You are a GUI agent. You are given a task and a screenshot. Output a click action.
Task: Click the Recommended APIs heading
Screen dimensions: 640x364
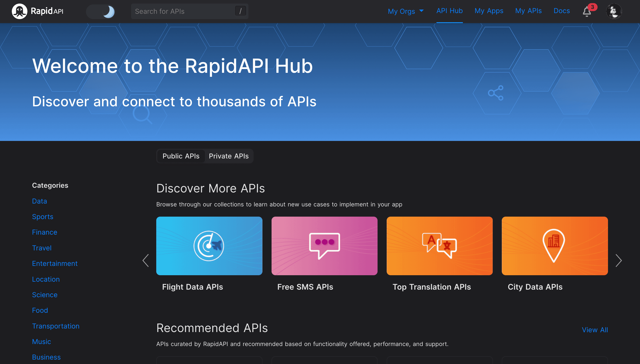pos(212,328)
